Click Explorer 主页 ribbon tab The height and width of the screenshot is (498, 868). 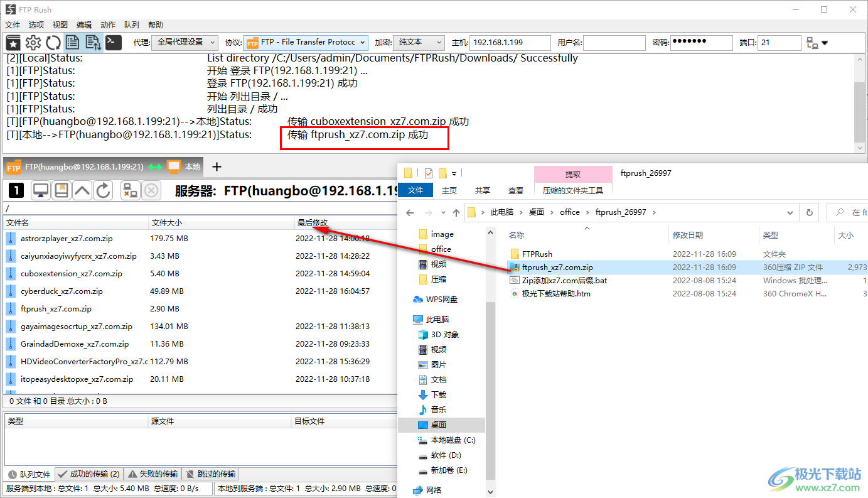tap(449, 190)
